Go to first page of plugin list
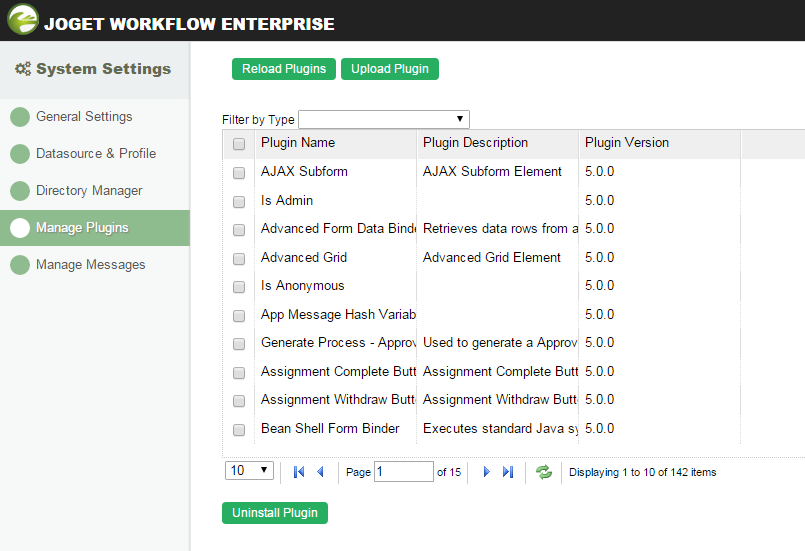 [299, 472]
